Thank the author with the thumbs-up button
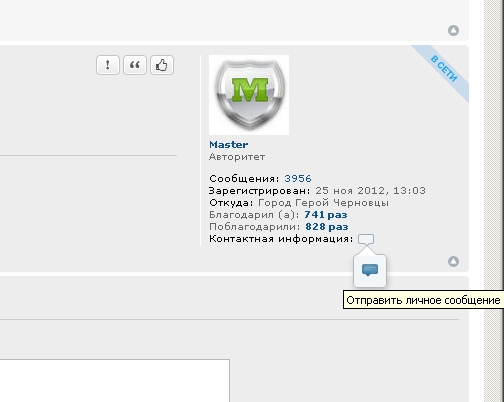 click(162, 65)
